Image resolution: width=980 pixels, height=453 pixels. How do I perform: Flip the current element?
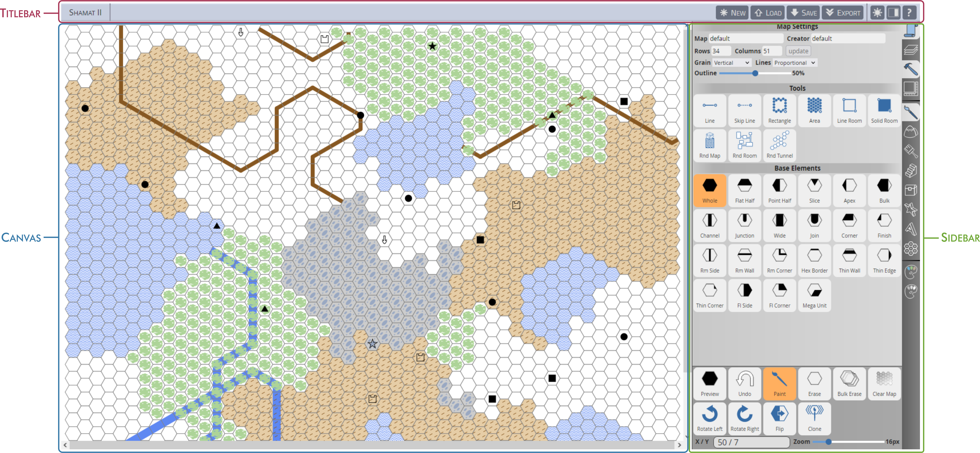point(779,419)
